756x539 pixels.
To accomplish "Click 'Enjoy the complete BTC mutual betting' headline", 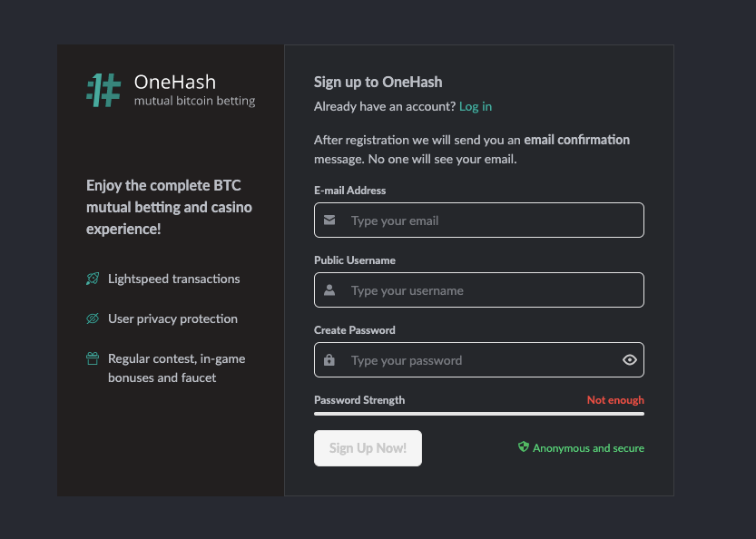I will 169,207.
